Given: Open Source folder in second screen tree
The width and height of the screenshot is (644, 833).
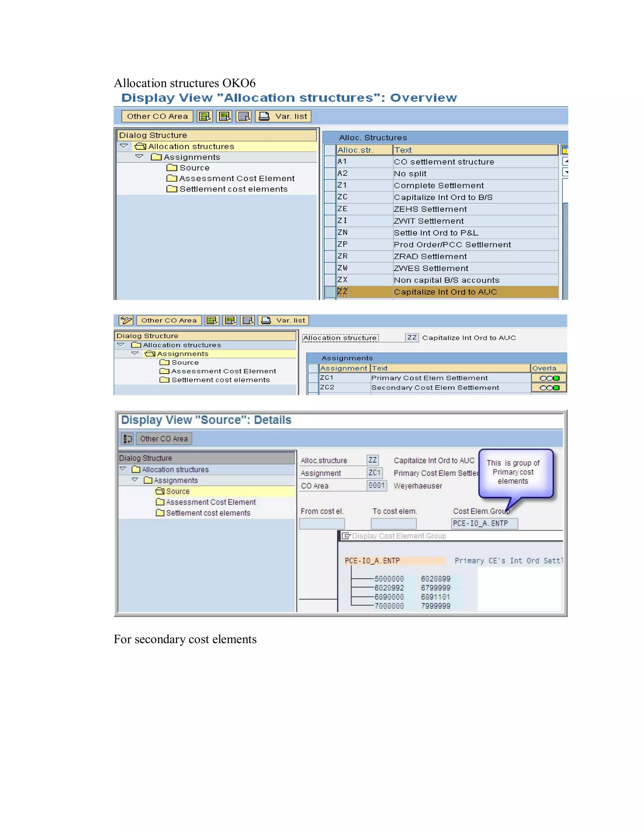Looking at the screenshot, I should (179, 363).
